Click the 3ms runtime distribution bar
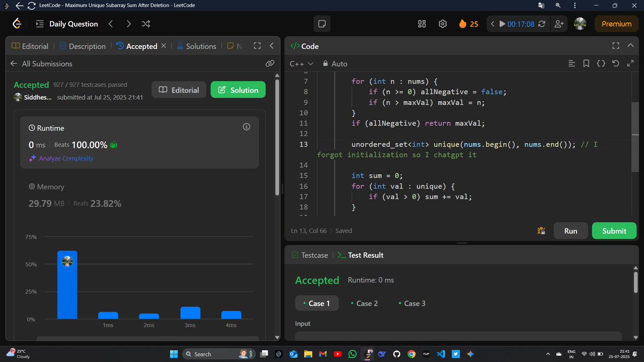 [x=190, y=313]
